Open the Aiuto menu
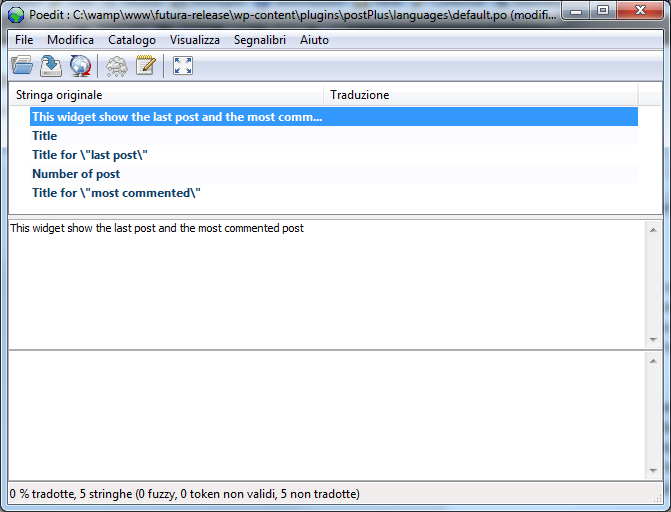Image resolution: width=671 pixels, height=512 pixels. pyautogui.click(x=314, y=40)
